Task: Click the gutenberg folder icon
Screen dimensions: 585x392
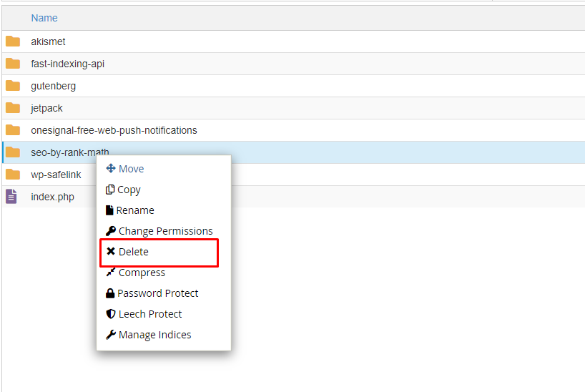Action: [x=13, y=86]
